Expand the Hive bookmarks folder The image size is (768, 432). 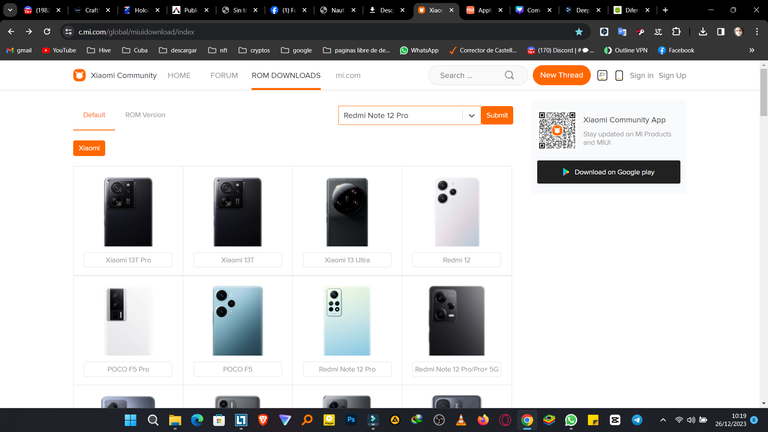click(x=98, y=50)
